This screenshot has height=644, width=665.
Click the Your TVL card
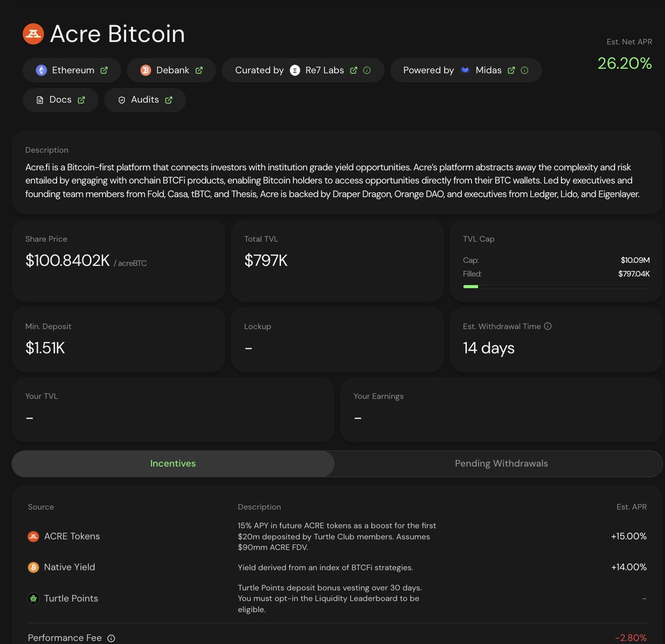click(173, 410)
